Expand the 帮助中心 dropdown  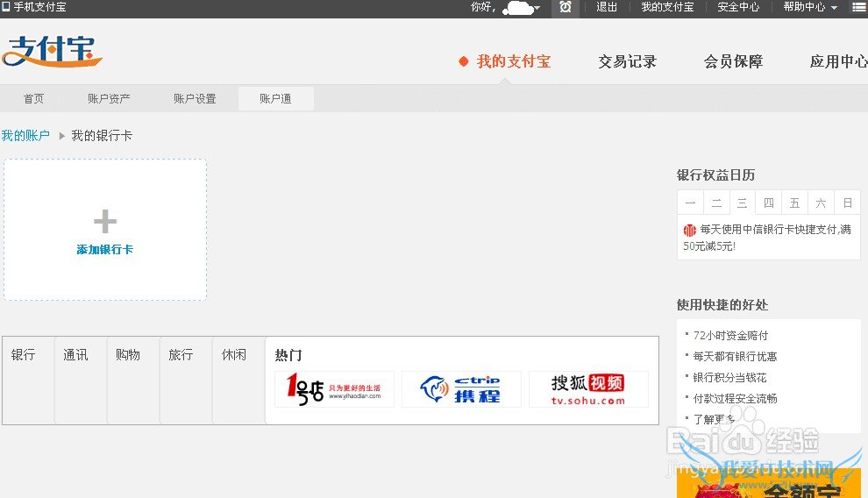click(834, 8)
